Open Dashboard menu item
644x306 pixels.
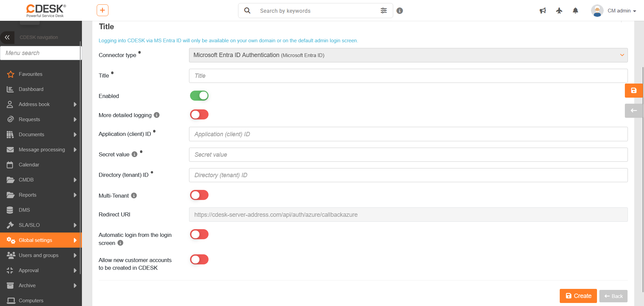(40, 89)
